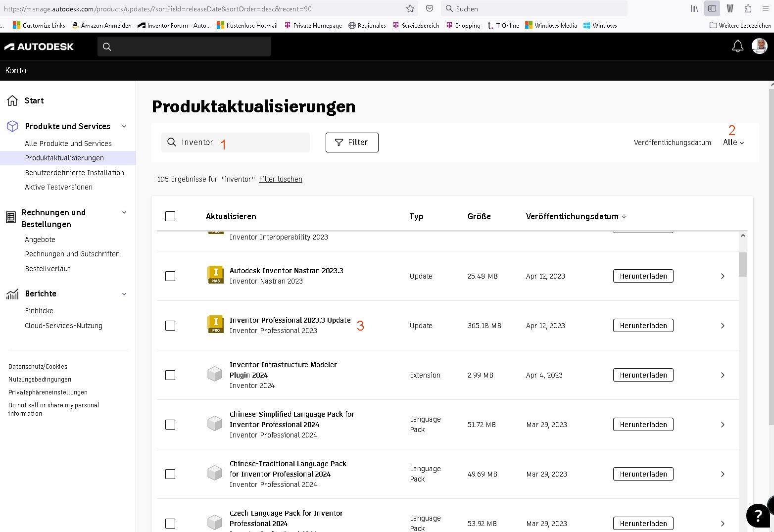Click the cube icon of Infrastructure Modeler Plugin

[x=215, y=374]
